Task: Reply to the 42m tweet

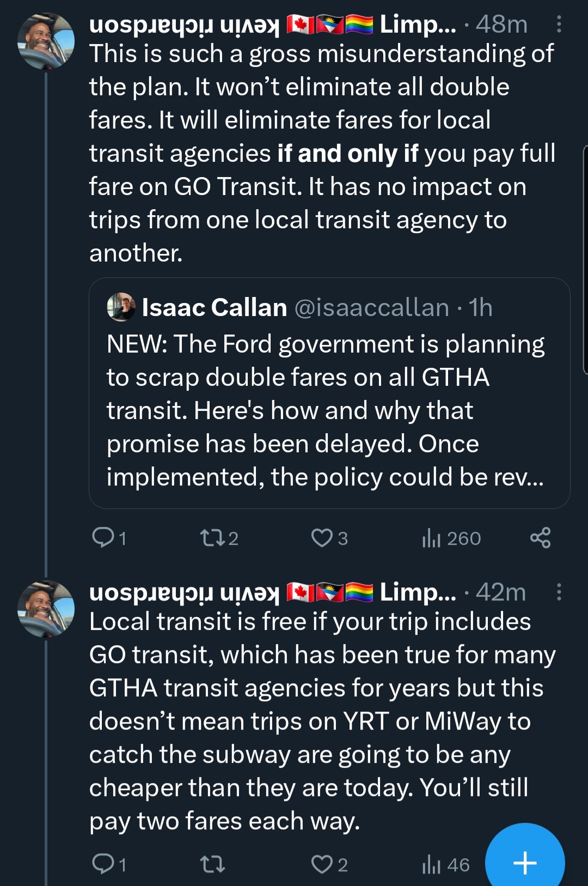Action: [103, 864]
